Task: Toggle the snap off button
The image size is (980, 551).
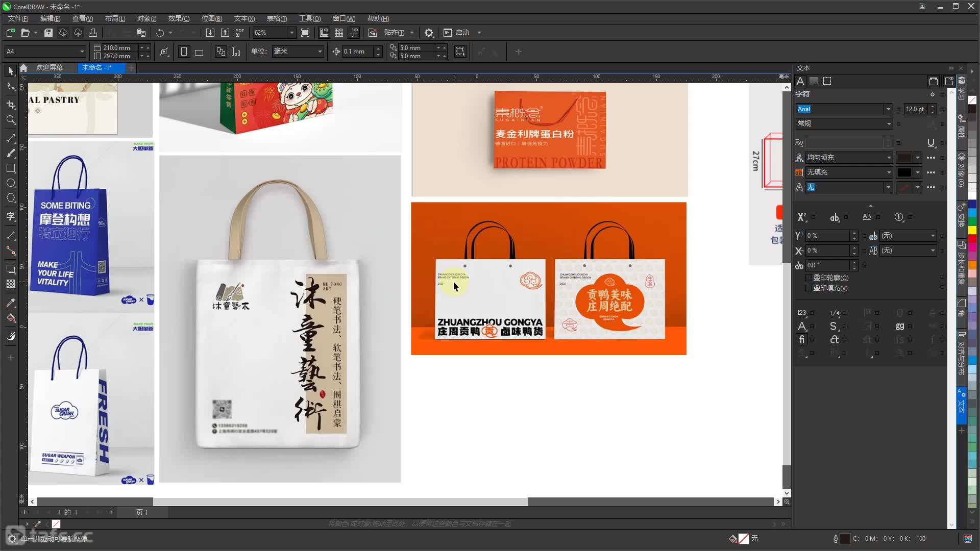Action: tap(373, 33)
